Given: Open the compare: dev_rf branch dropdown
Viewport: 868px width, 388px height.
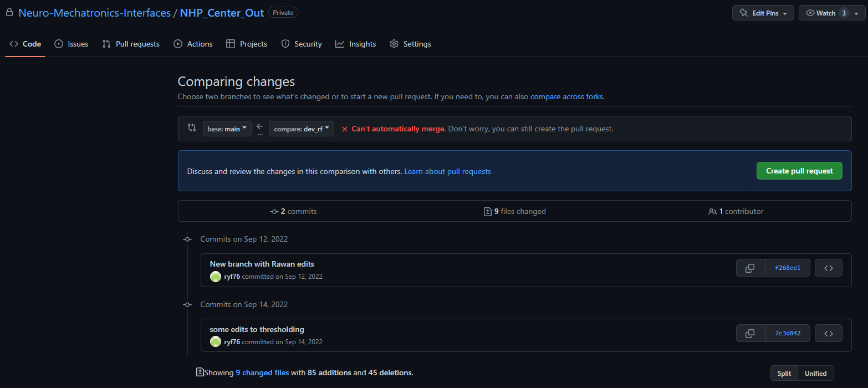Looking at the screenshot, I should tap(301, 129).
